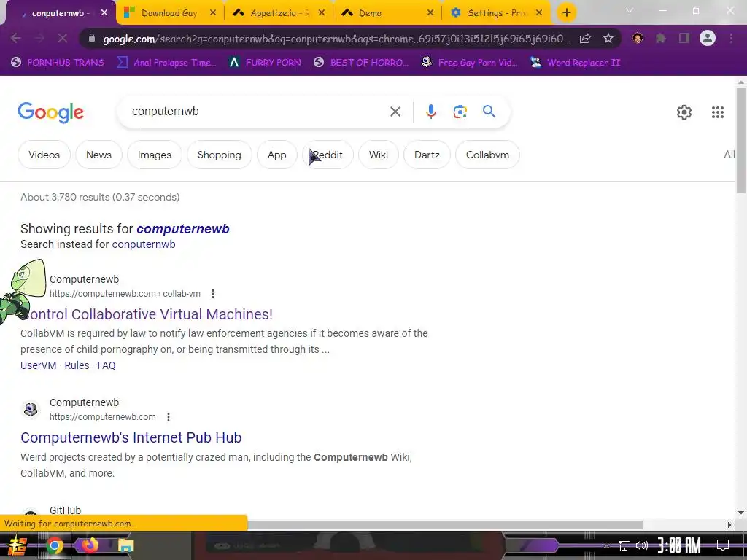The width and height of the screenshot is (747, 560).
Task: Clear the search box with X
Action: coord(395,112)
